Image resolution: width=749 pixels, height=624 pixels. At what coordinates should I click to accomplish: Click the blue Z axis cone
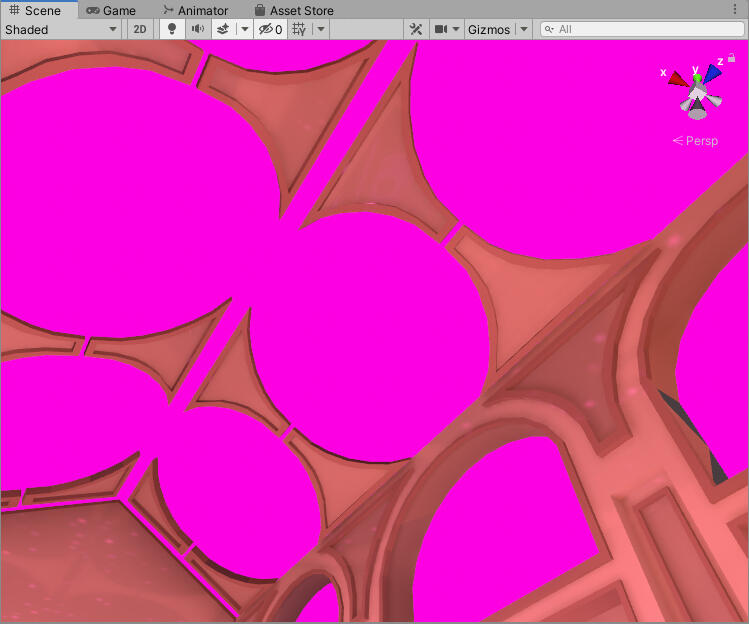click(x=711, y=73)
